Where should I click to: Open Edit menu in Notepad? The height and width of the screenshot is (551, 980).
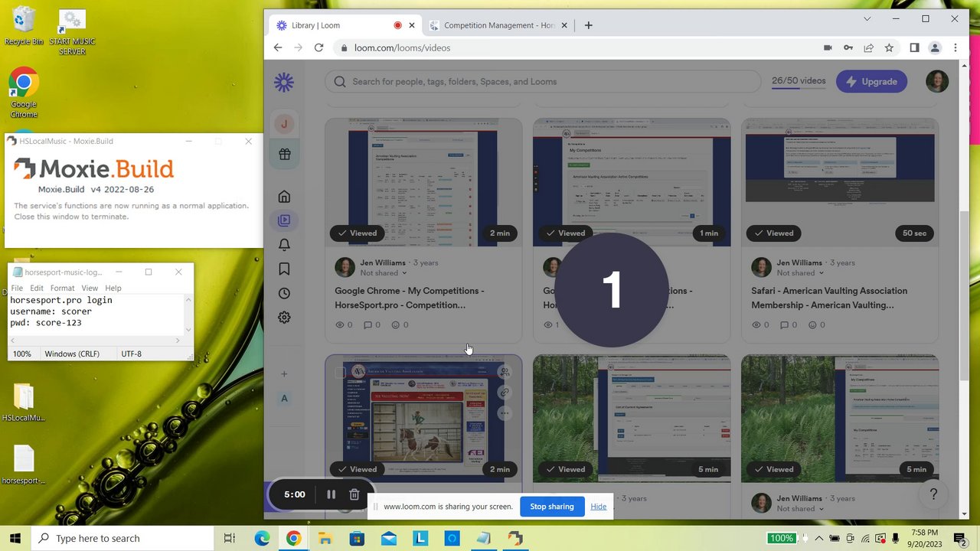(x=37, y=288)
